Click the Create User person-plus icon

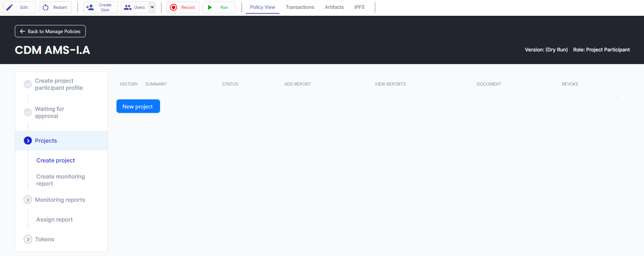pos(90,8)
